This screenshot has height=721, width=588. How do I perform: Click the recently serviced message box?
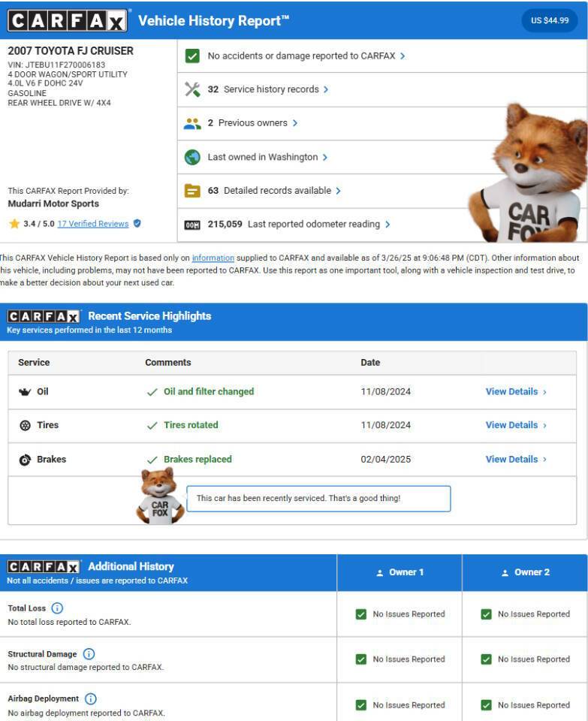coord(318,499)
